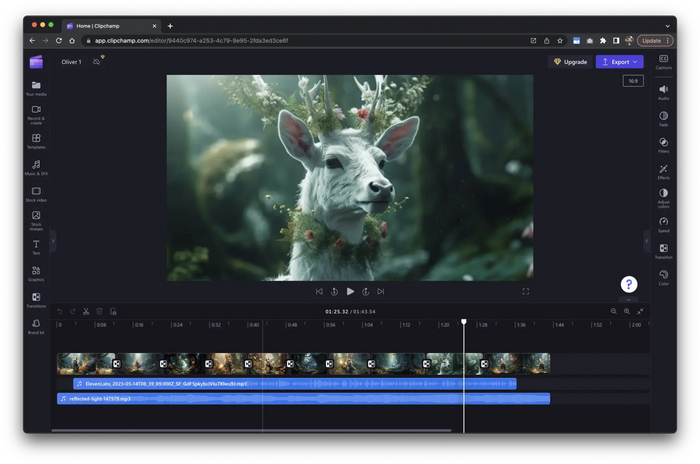Select the reflected-light-147979.mp3 audio clip
The image size is (700, 464).
click(300, 398)
